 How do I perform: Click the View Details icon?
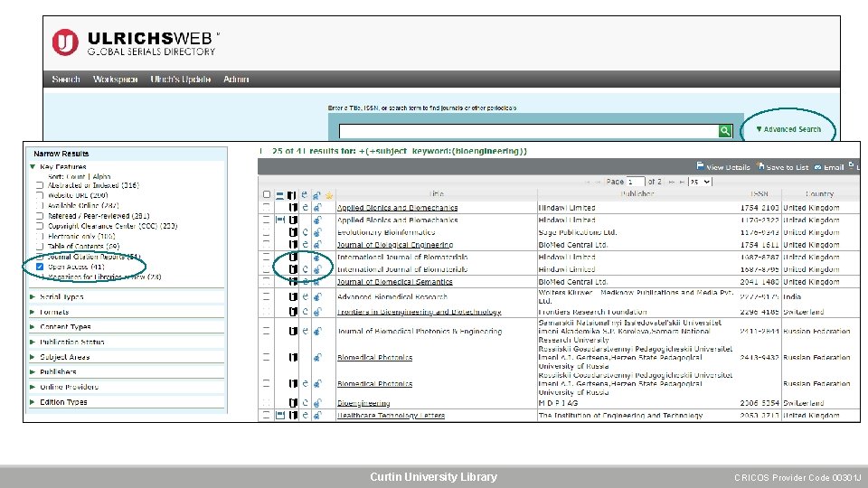(x=700, y=166)
